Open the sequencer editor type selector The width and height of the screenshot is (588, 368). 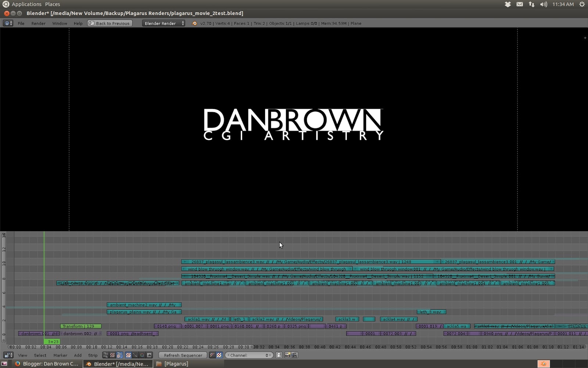tap(8, 355)
